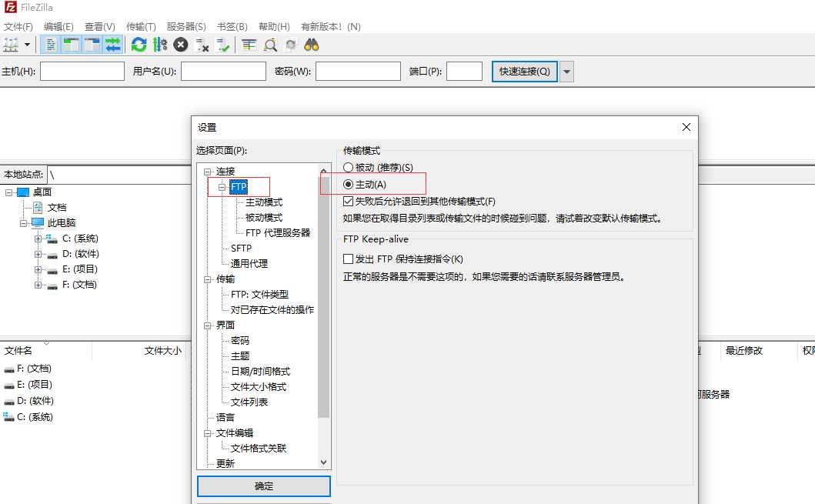
Task: Select 文档 folder in local tree
Action: click(x=57, y=207)
